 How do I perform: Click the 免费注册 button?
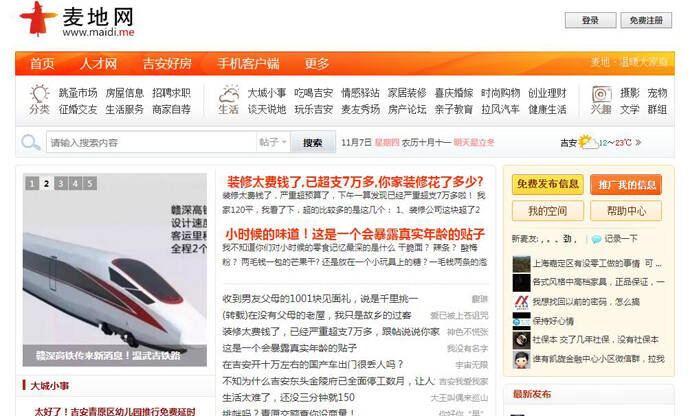coord(645,20)
